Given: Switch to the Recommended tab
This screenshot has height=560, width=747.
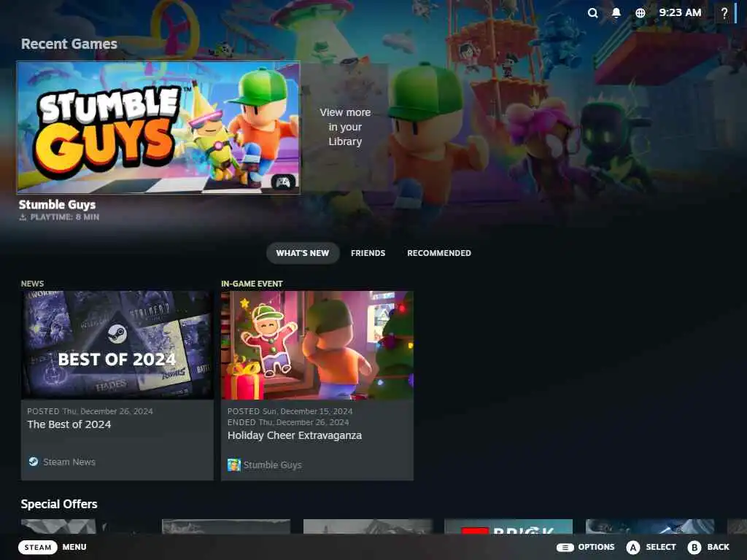Looking at the screenshot, I should [438, 253].
